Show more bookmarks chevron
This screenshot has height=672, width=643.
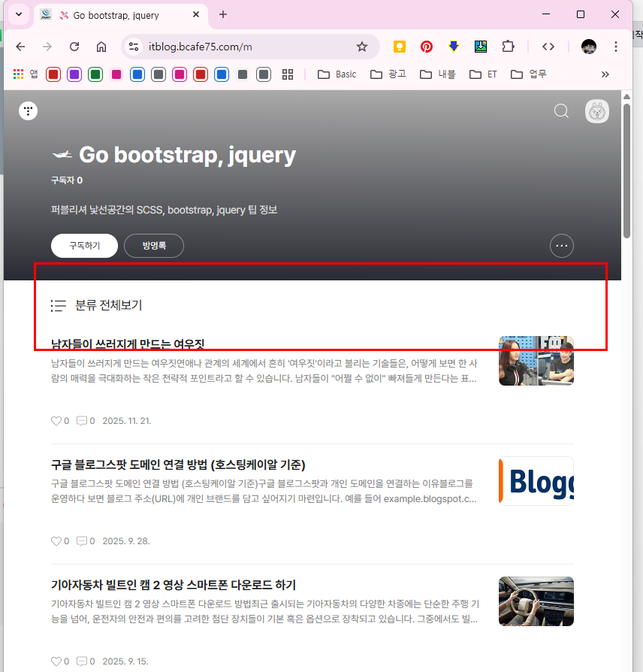[605, 74]
